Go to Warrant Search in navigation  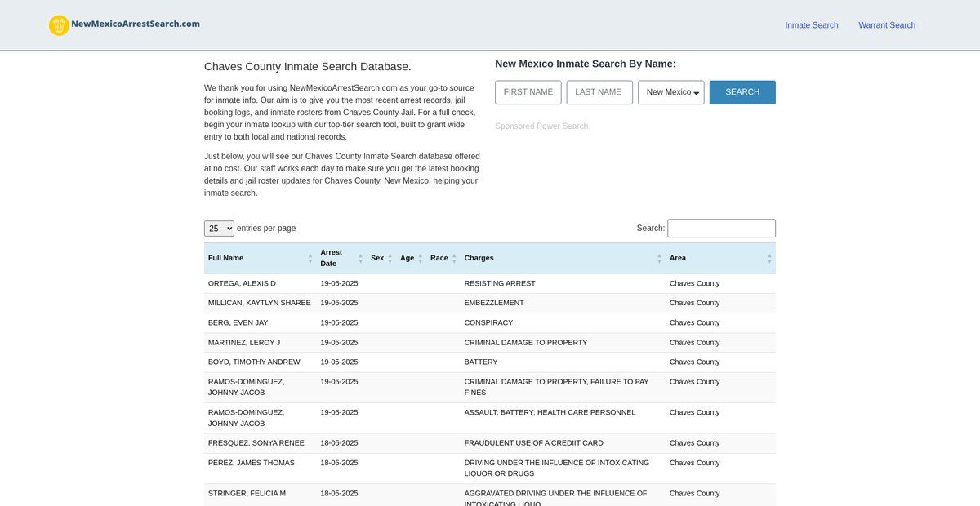(886, 25)
